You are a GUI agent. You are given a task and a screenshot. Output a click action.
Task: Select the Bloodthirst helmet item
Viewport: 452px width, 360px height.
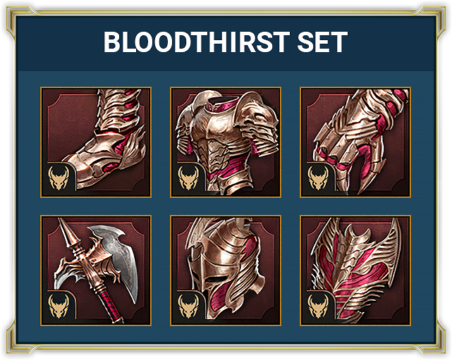[x=226, y=270]
